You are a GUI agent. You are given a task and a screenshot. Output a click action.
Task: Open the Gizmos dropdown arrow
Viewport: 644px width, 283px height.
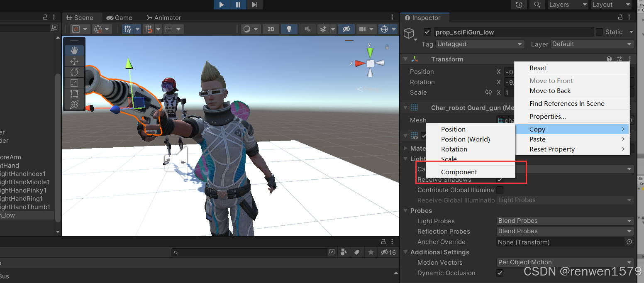394,29
